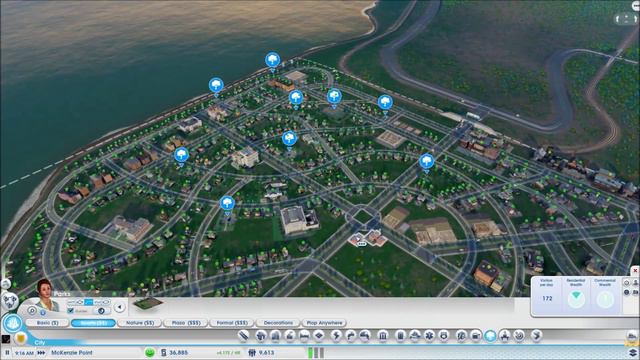Open the Zones houses icon
Viewport: 640px width, 360px height.
coord(260,336)
